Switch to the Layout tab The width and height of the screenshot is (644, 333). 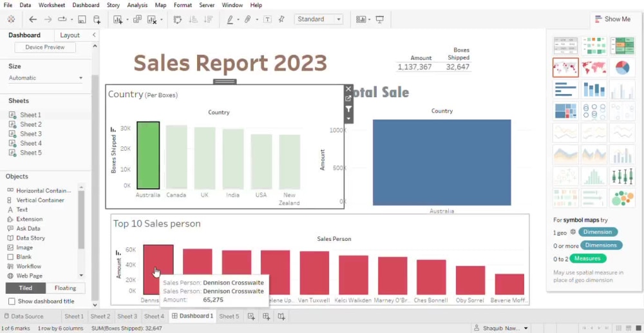(70, 35)
